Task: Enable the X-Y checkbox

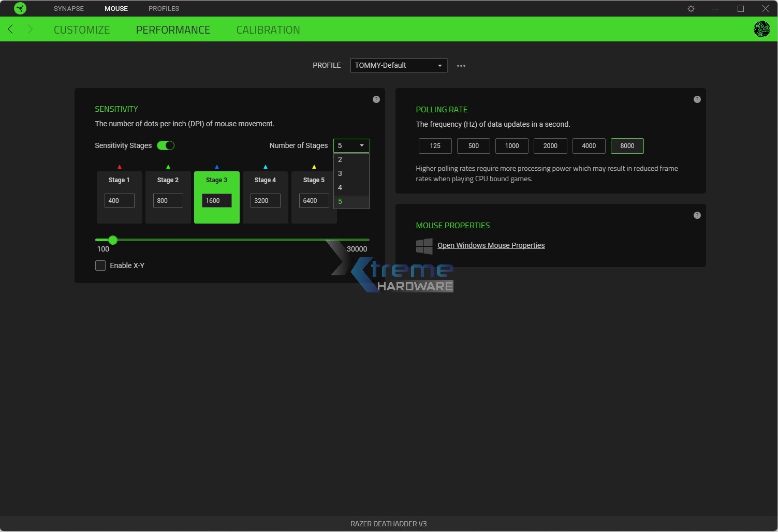Action: 100,265
